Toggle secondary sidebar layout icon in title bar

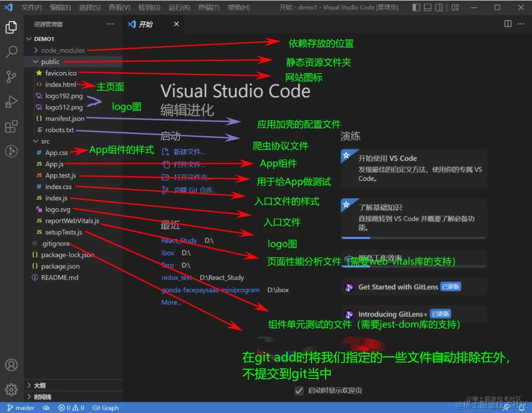439,7
